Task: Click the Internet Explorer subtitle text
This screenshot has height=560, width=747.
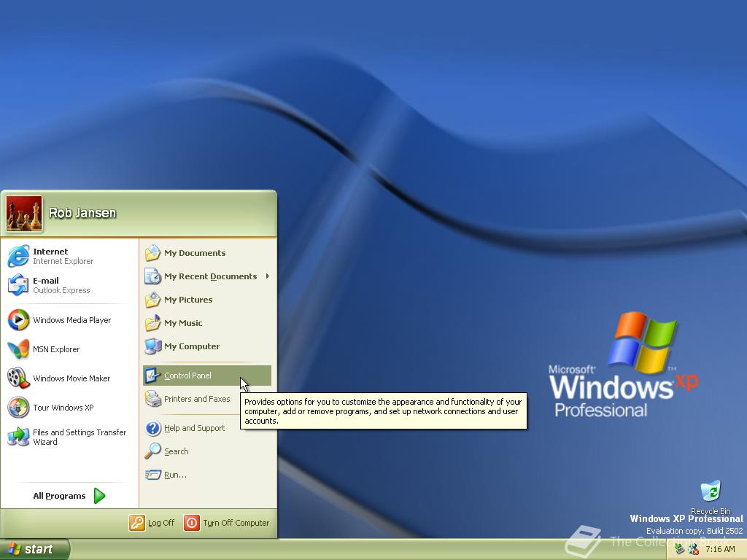Action: coord(63,261)
